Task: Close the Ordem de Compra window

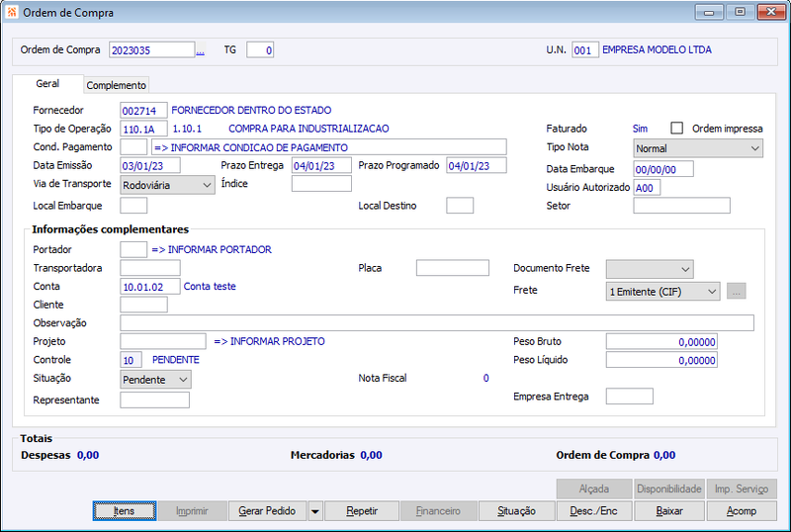Action: click(771, 12)
